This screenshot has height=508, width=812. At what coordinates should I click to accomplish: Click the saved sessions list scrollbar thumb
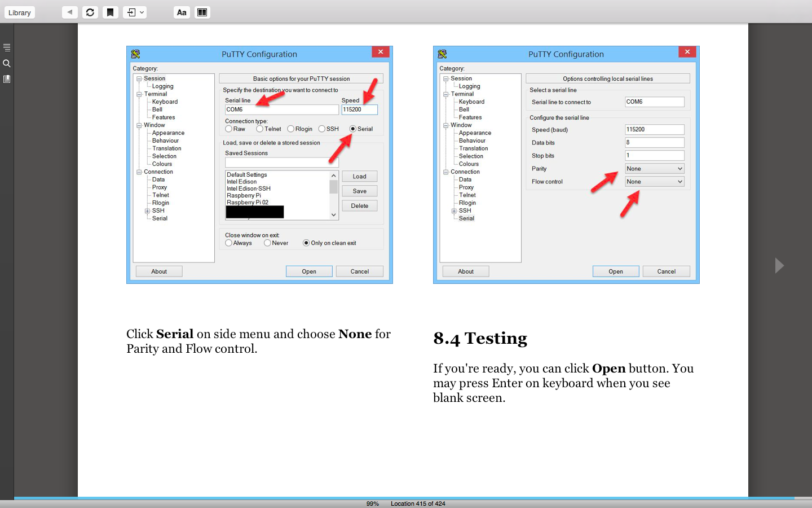(x=334, y=187)
